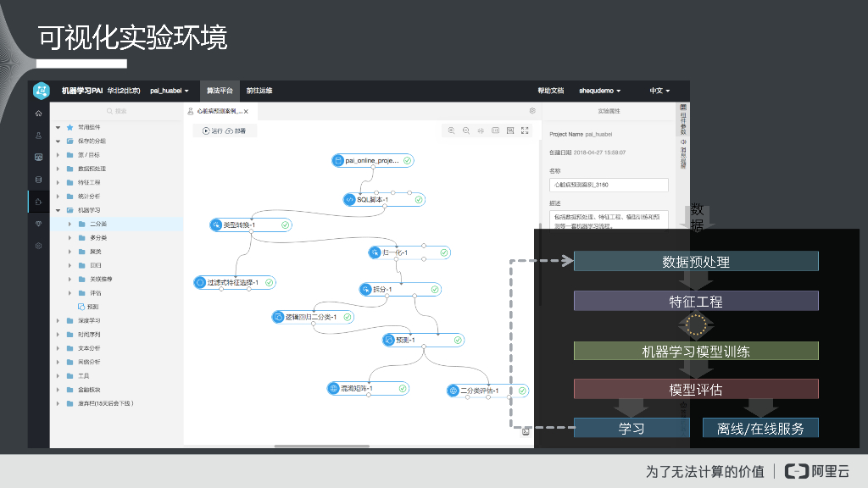Viewport: 868px width, 488px height.
Task: Enter fullscreen mode using the canvas expand icon
Action: tap(526, 130)
